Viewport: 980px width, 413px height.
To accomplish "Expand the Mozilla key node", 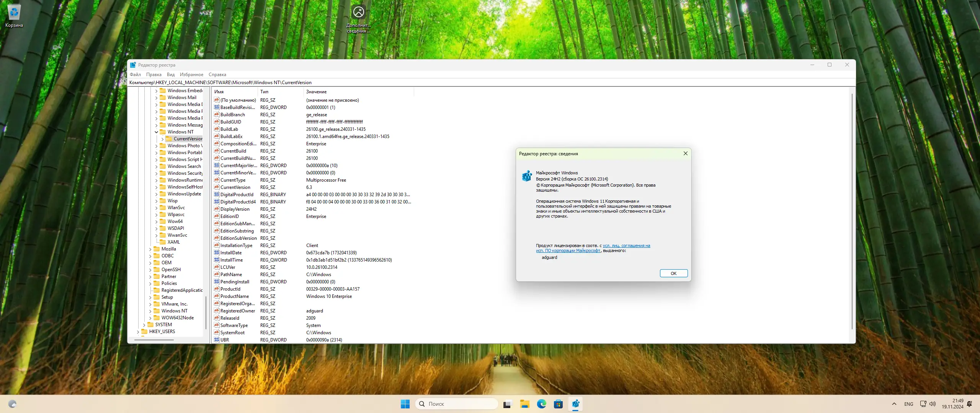I will pyautogui.click(x=150, y=249).
